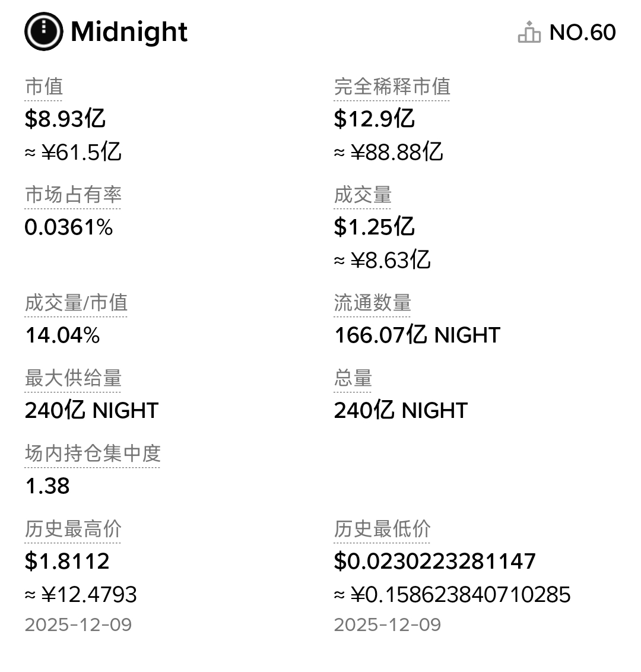Show info for 场内持仓集中度 label

click(x=93, y=454)
